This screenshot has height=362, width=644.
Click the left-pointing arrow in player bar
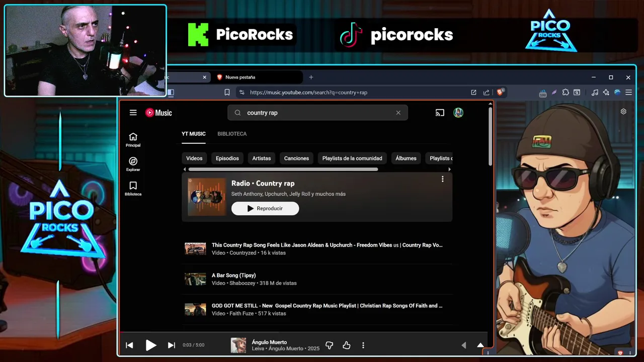coord(464,345)
